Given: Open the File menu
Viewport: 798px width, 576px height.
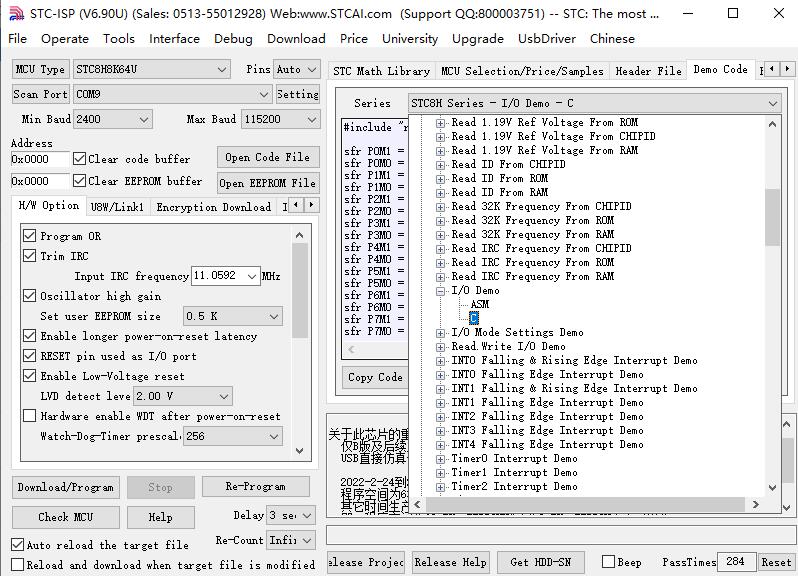Looking at the screenshot, I should point(17,39).
